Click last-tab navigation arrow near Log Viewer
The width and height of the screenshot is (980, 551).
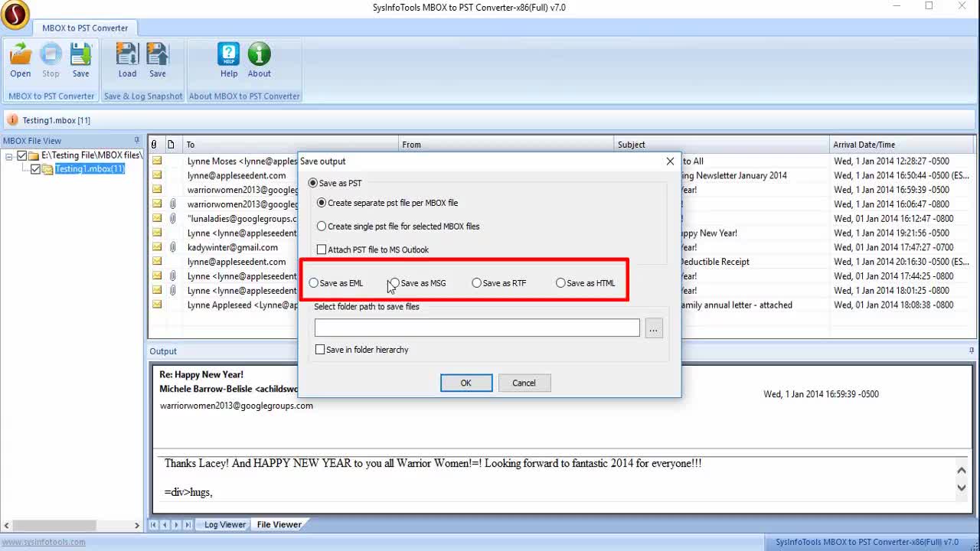coord(188,525)
